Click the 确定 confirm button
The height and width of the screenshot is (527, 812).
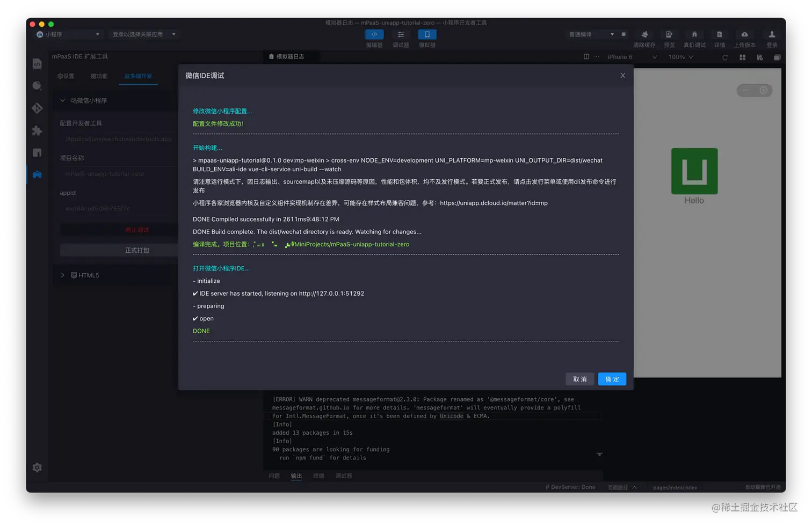[612, 379]
